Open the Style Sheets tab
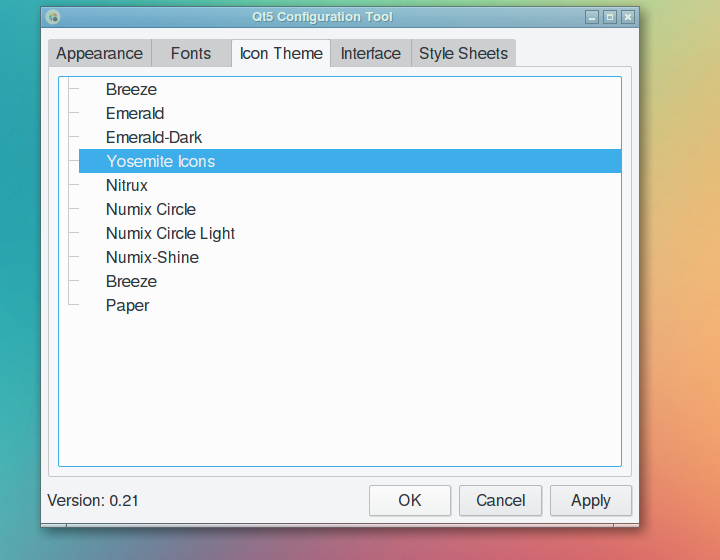The height and width of the screenshot is (560, 720). point(463,54)
